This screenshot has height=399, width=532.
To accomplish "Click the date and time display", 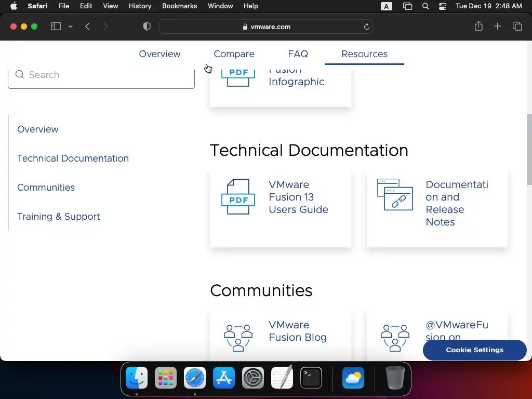I will pyautogui.click(x=488, y=6).
